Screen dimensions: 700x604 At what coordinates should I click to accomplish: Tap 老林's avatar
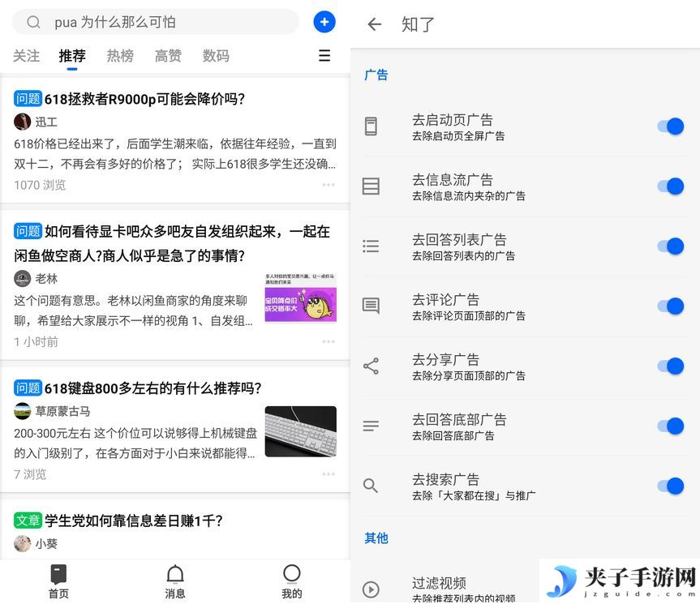pos(23,279)
